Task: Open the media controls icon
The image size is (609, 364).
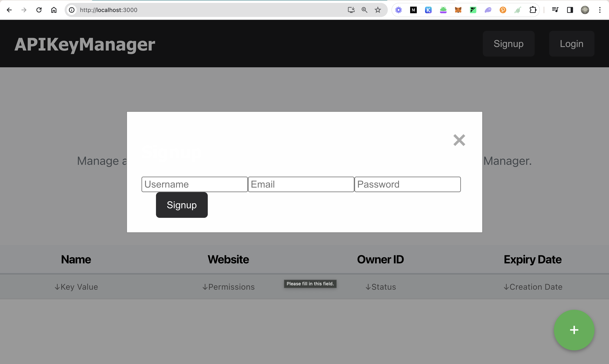Action: (x=555, y=10)
